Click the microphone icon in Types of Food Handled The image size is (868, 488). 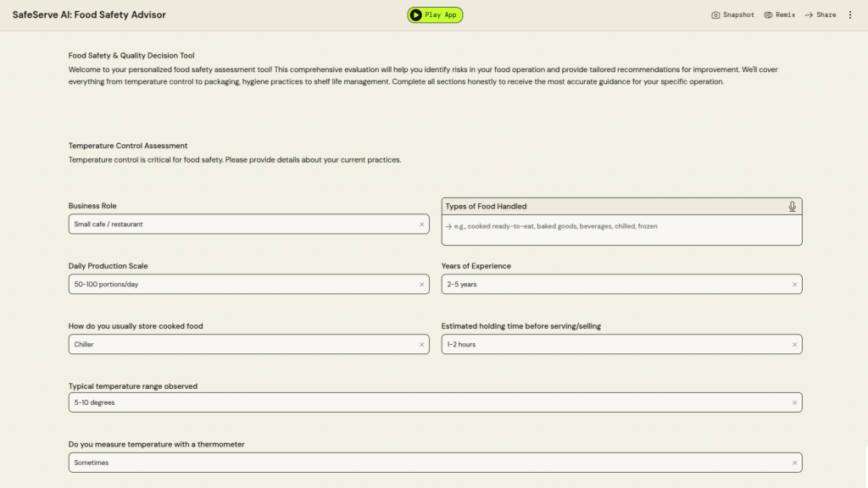[792, 207]
